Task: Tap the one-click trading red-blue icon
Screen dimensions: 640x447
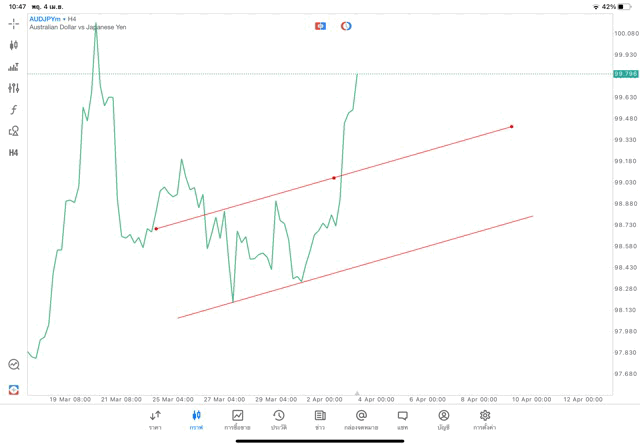Action: (x=320, y=25)
